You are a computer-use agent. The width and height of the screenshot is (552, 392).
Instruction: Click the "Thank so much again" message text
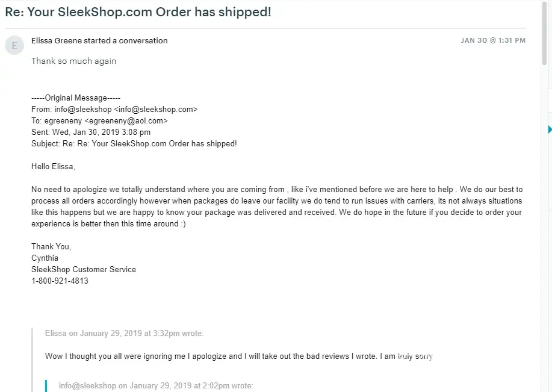(x=73, y=61)
